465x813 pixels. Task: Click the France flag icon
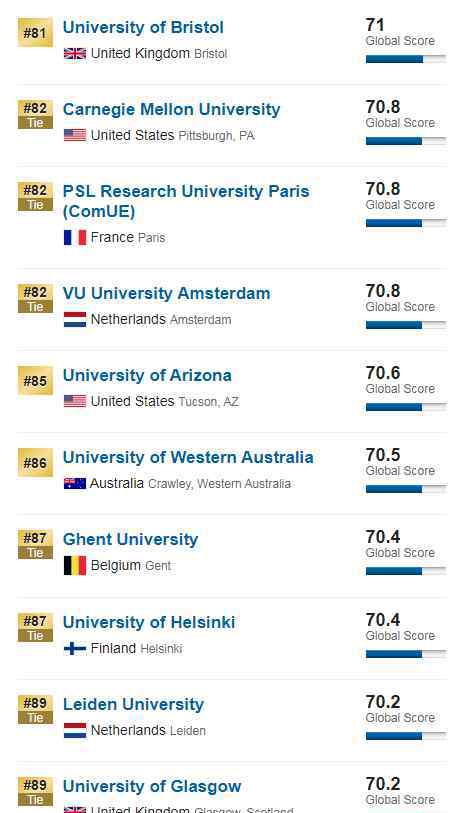(75, 237)
